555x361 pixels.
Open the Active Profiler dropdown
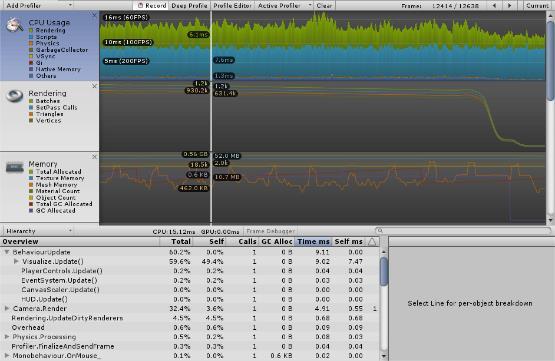click(x=284, y=5)
